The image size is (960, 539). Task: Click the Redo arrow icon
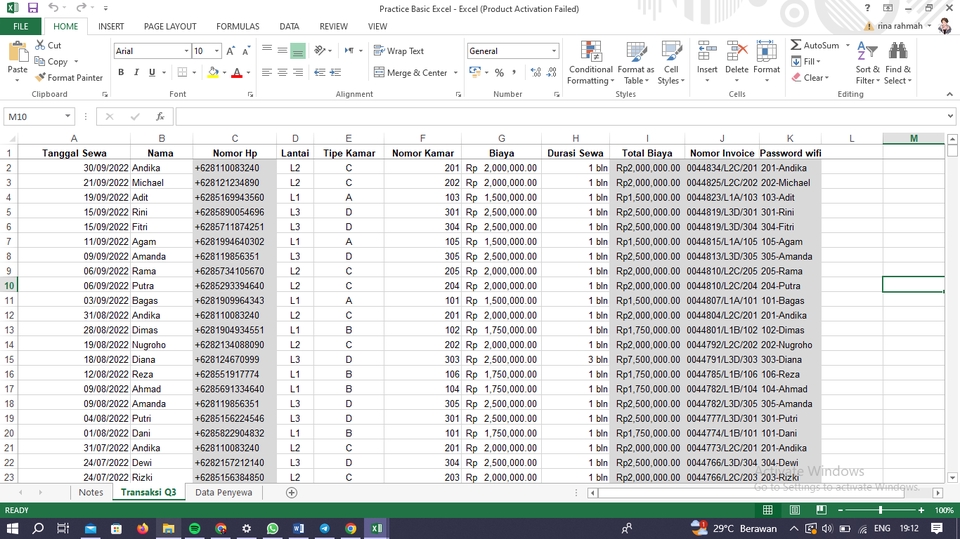pos(81,8)
